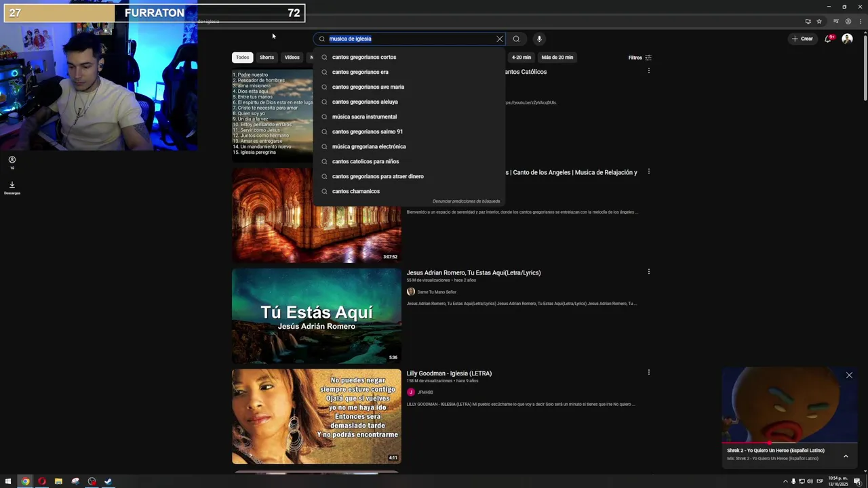Viewport: 868px width, 488px height.
Task: Choose suggestion cantos gregorianos ave maria
Action: [x=409, y=87]
